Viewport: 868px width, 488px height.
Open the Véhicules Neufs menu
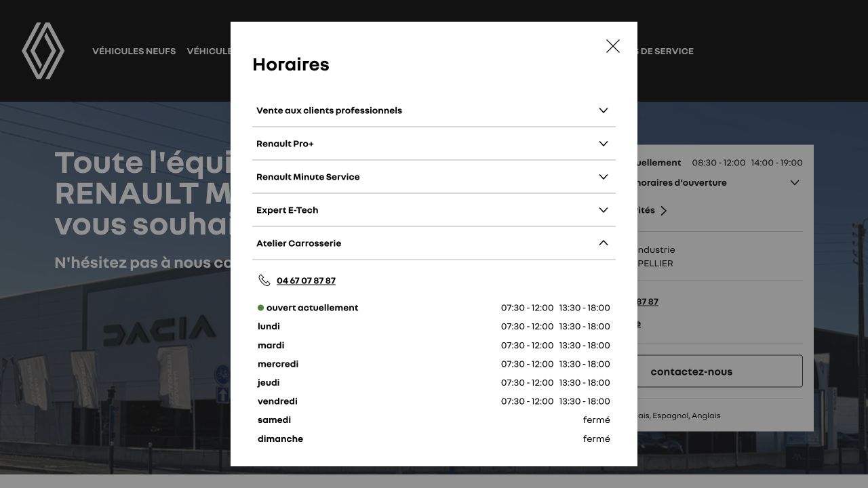coord(134,51)
